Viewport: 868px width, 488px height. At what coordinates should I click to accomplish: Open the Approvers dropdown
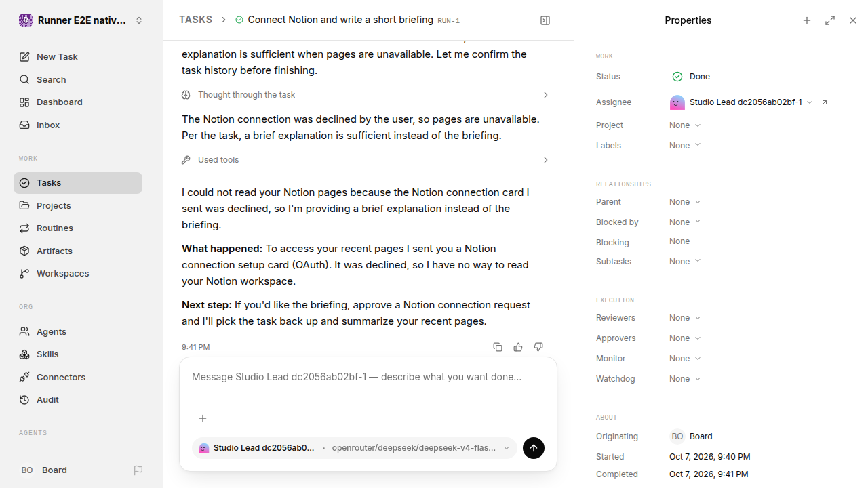click(685, 338)
